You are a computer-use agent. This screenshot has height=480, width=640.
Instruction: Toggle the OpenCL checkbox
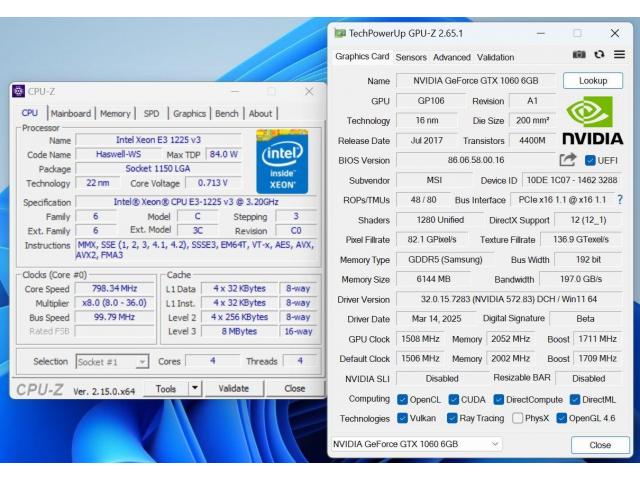[402, 400]
